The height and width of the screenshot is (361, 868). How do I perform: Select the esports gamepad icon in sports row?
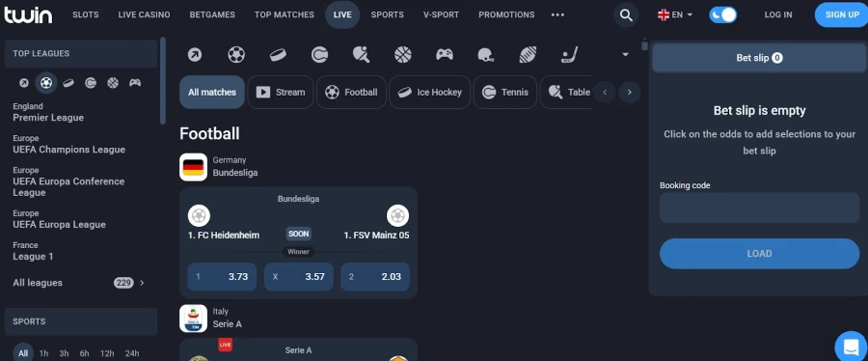tap(445, 54)
